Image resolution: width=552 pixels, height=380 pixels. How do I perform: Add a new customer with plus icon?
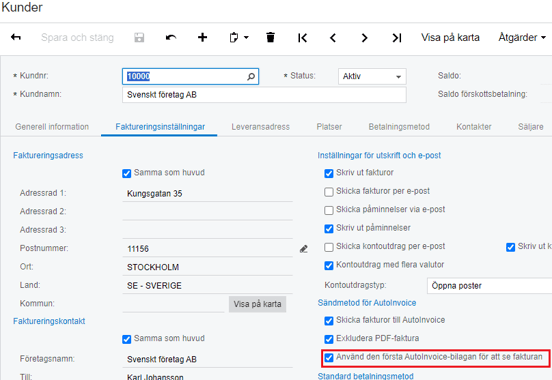click(202, 37)
